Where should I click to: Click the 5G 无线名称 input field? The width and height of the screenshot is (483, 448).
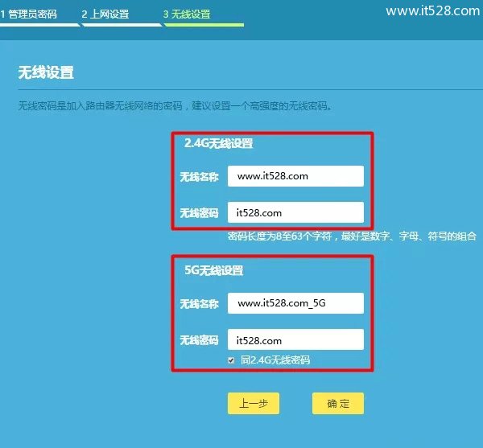(x=295, y=303)
